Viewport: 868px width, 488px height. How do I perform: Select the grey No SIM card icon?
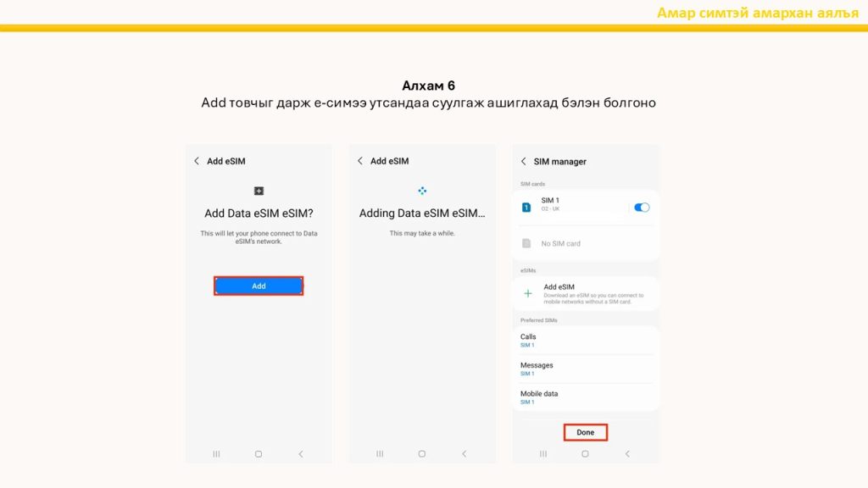(526, 243)
